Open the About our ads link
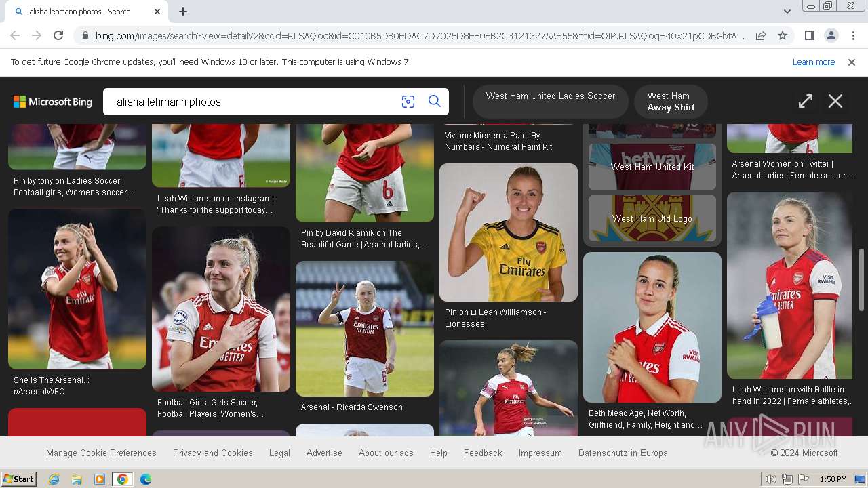The height and width of the screenshot is (488, 868). tap(386, 453)
